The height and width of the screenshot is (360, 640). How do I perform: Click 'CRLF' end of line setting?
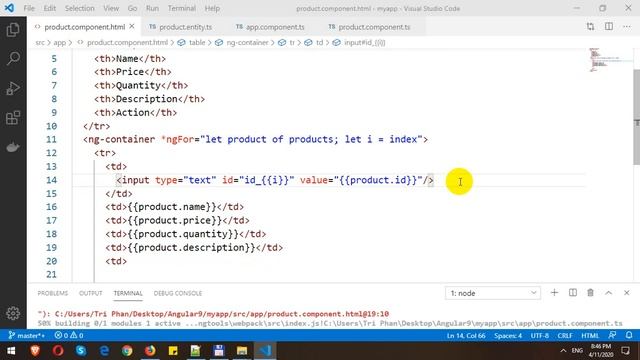pyautogui.click(x=565, y=336)
